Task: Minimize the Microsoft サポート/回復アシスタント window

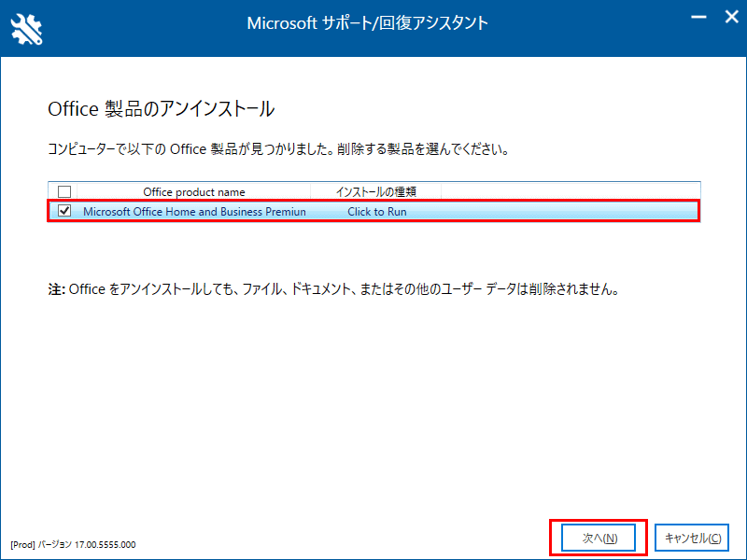Action: click(x=698, y=17)
